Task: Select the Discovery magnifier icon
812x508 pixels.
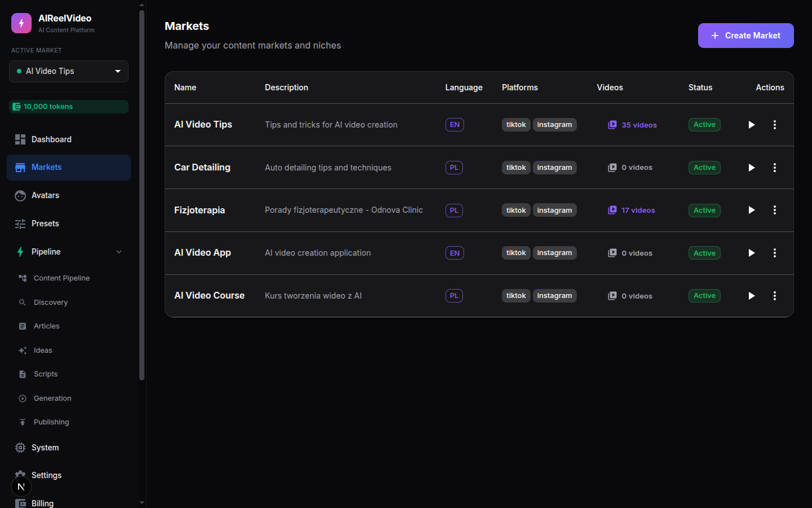Action: (23, 302)
